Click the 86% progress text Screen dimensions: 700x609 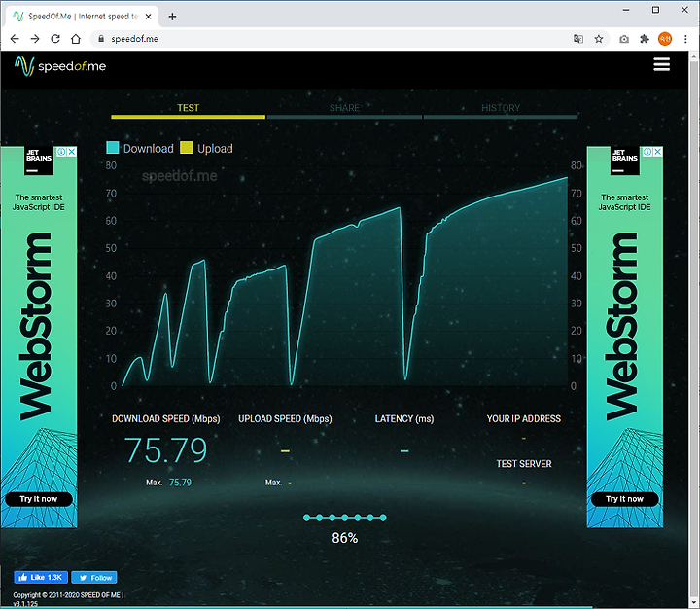(x=344, y=538)
